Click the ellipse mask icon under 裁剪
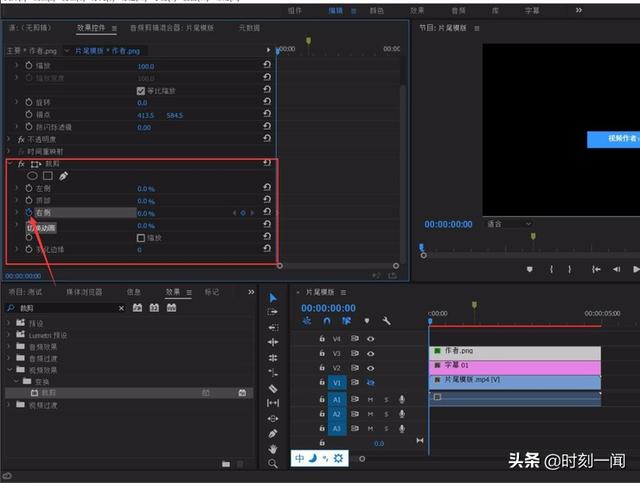This screenshot has width=640, height=483. tap(32, 176)
